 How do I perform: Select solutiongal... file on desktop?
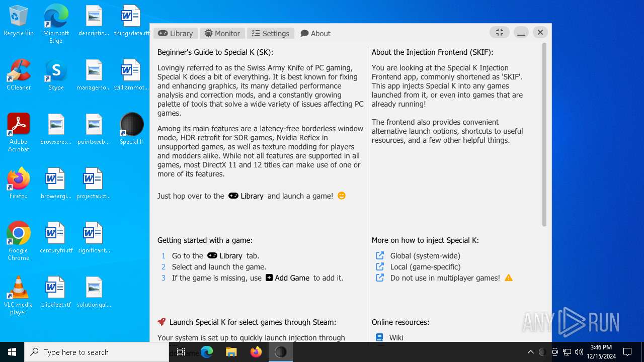coord(94,293)
